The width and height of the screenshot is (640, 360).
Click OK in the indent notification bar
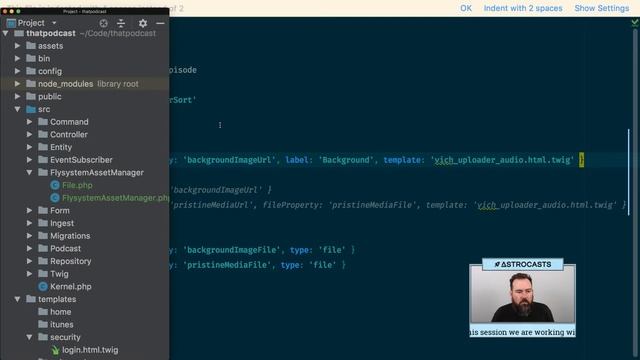(x=466, y=8)
